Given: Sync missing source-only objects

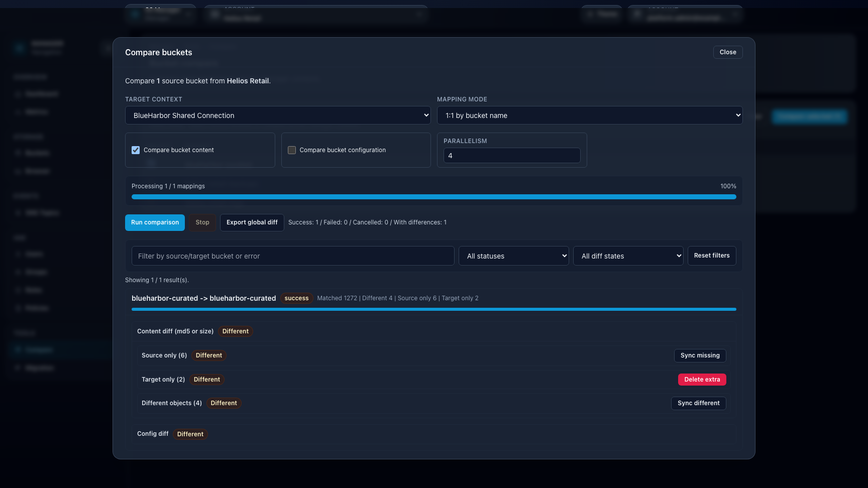Looking at the screenshot, I should [x=700, y=355].
